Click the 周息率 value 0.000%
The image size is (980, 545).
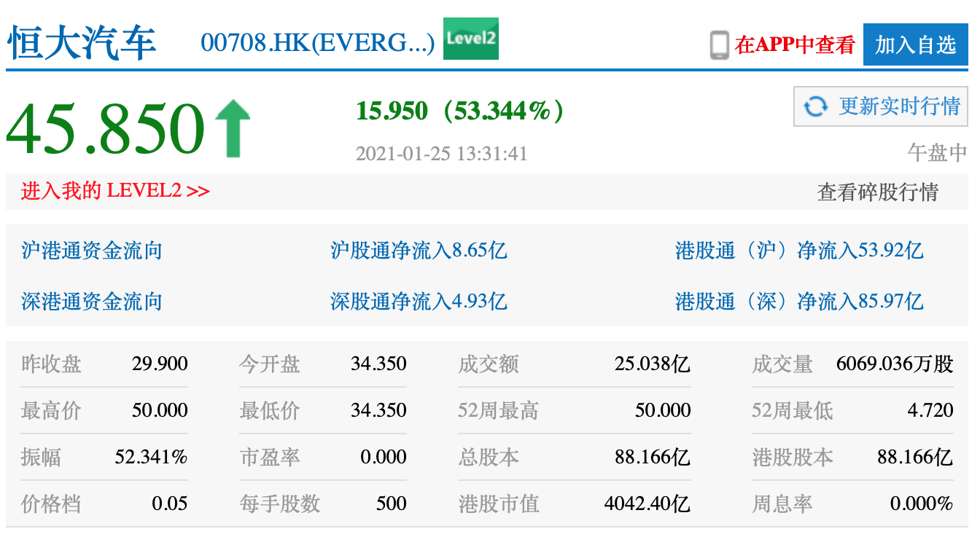click(922, 503)
